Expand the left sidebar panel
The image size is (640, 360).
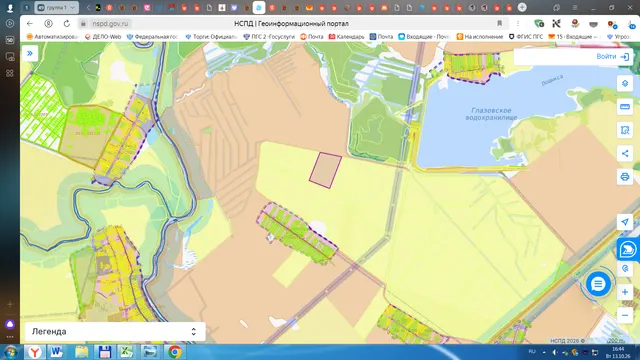(x=30, y=53)
